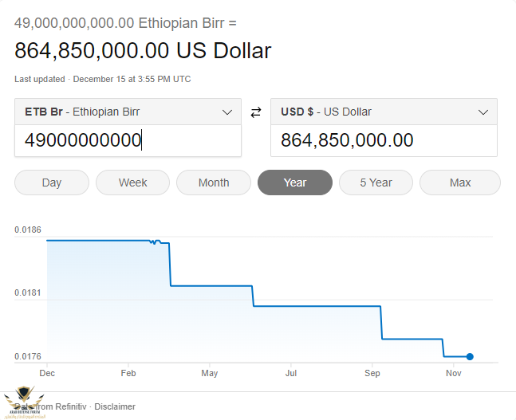Click the US Dollar amount field

point(384,141)
